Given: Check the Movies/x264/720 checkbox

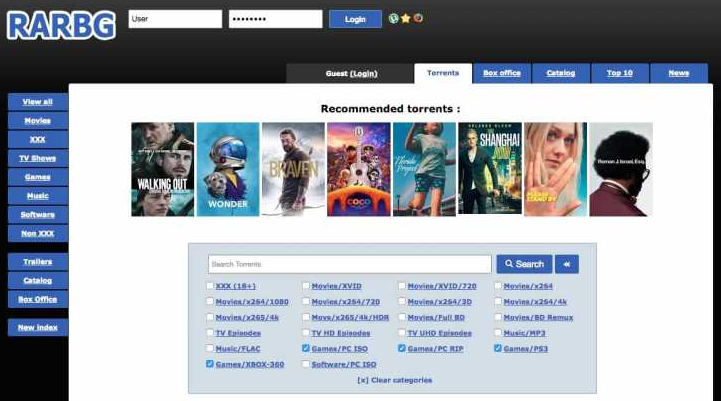Looking at the screenshot, I should click(x=306, y=302).
